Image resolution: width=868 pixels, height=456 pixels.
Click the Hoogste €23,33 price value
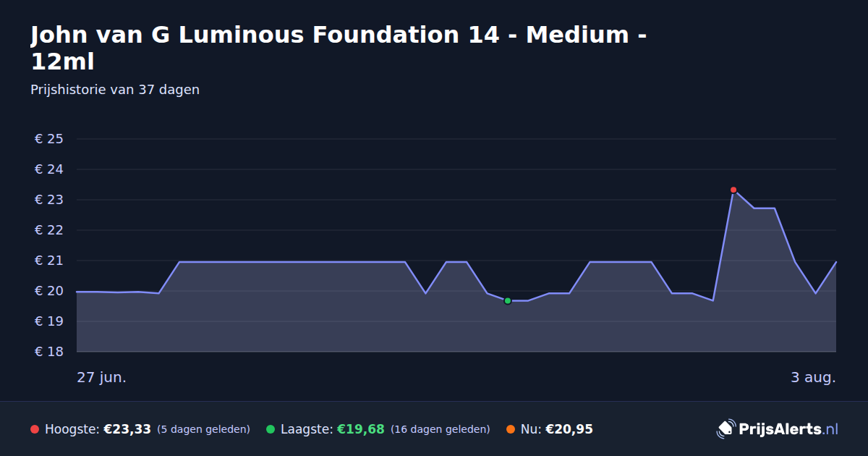(x=127, y=429)
